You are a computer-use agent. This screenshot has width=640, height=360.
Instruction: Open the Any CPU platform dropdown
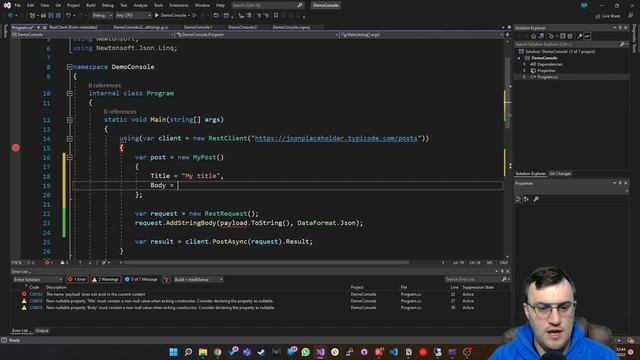(x=133, y=16)
